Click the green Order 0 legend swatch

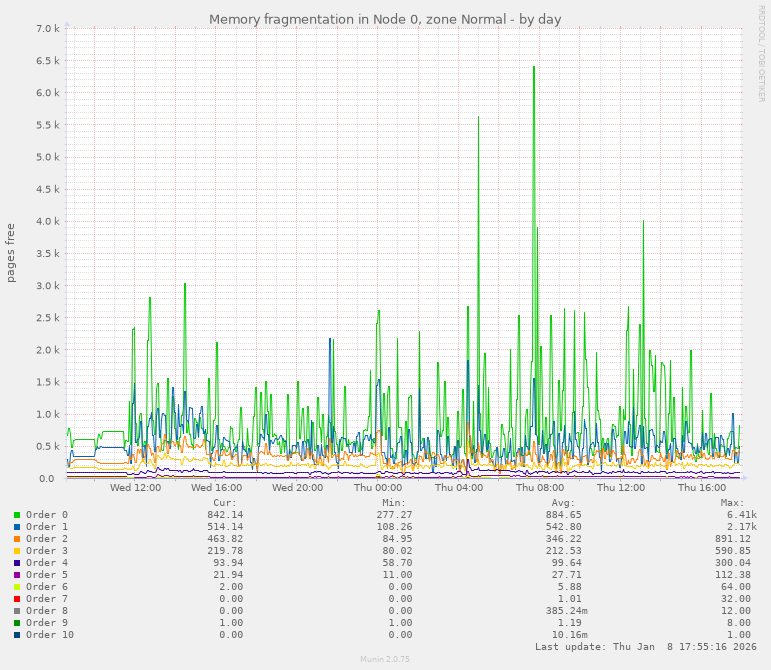[x=17, y=515]
